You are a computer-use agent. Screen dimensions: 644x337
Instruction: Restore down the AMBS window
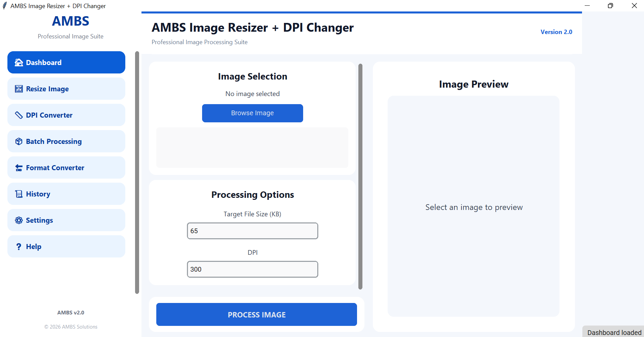coord(610,6)
